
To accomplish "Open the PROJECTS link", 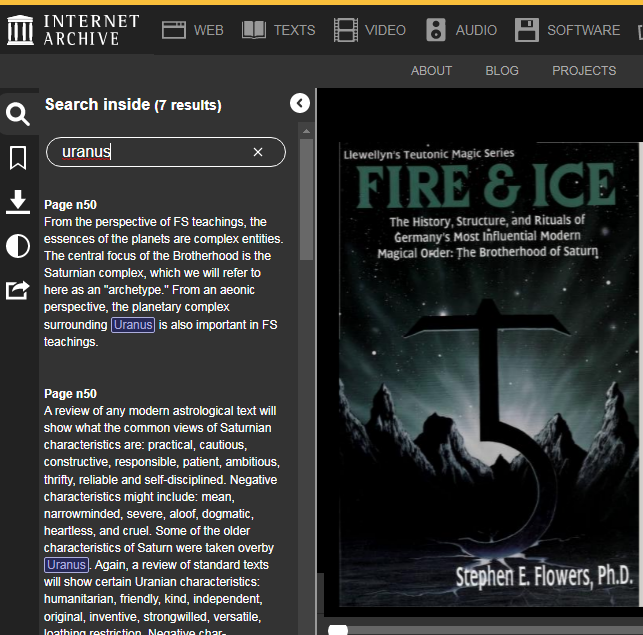I will coord(584,71).
